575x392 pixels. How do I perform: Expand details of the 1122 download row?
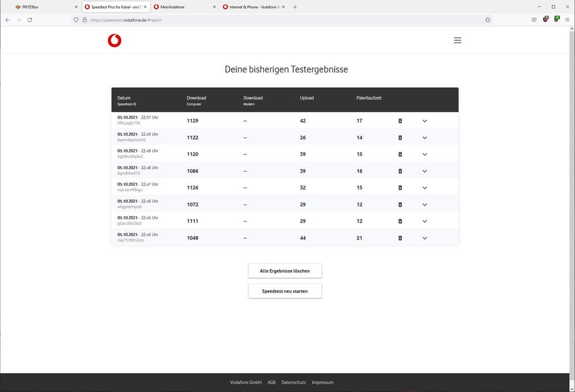click(x=425, y=138)
